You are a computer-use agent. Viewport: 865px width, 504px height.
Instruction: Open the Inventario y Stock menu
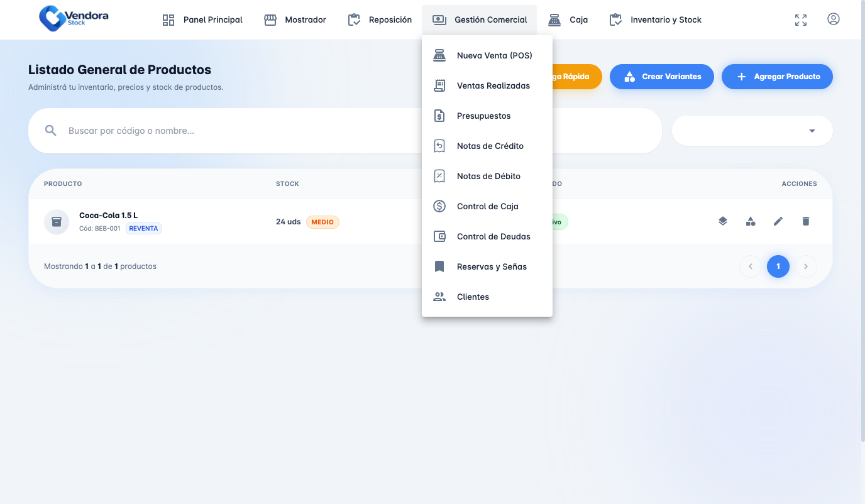(x=655, y=20)
